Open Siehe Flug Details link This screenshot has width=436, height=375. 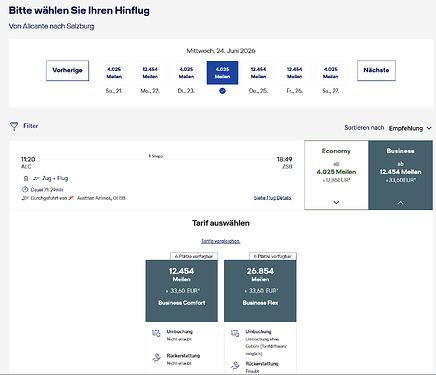[273, 198]
